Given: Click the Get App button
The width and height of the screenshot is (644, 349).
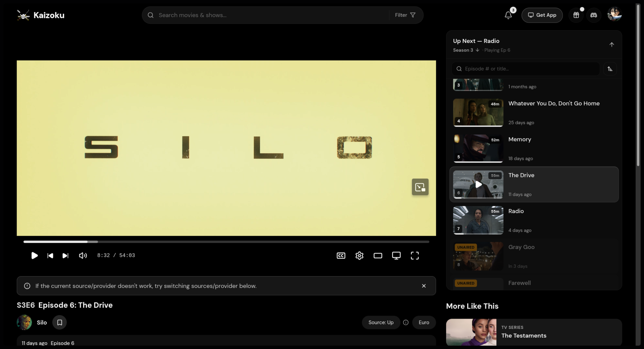Looking at the screenshot, I should click(x=542, y=15).
